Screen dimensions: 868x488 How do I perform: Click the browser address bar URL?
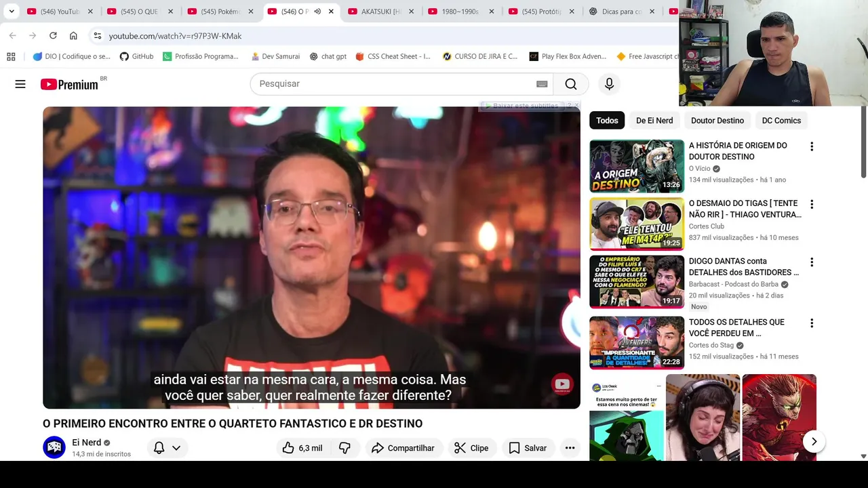point(175,36)
